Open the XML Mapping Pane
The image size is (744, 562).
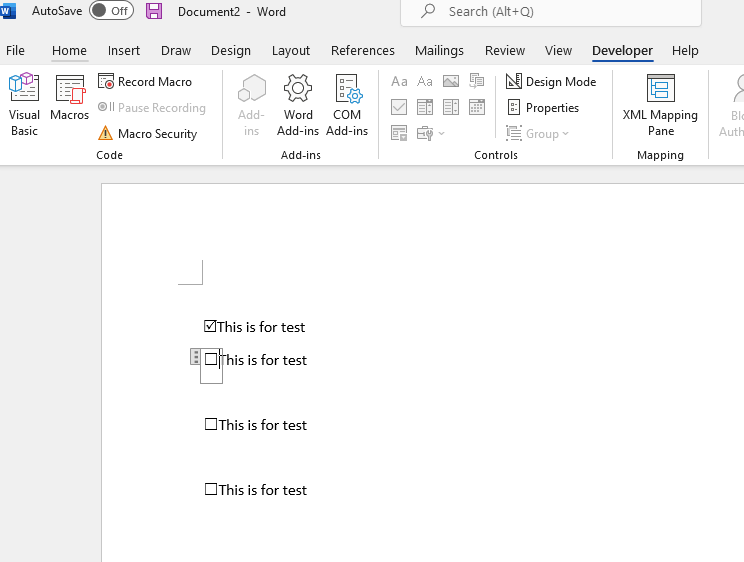coord(660,105)
